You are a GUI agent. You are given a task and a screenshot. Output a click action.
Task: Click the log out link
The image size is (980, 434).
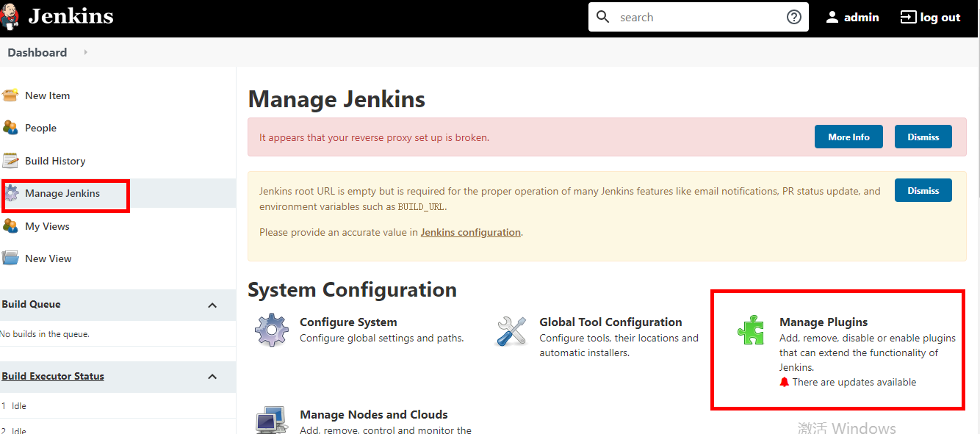[x=930, y=17]
